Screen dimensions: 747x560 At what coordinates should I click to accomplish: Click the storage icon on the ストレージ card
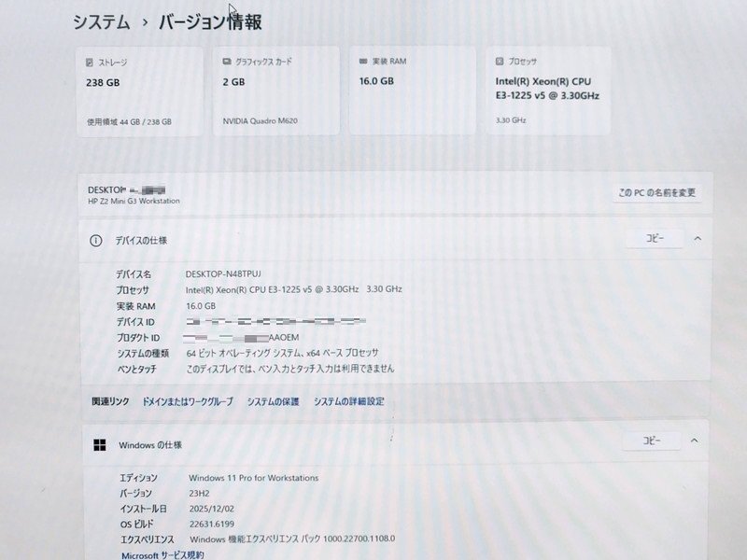[88, 61]
